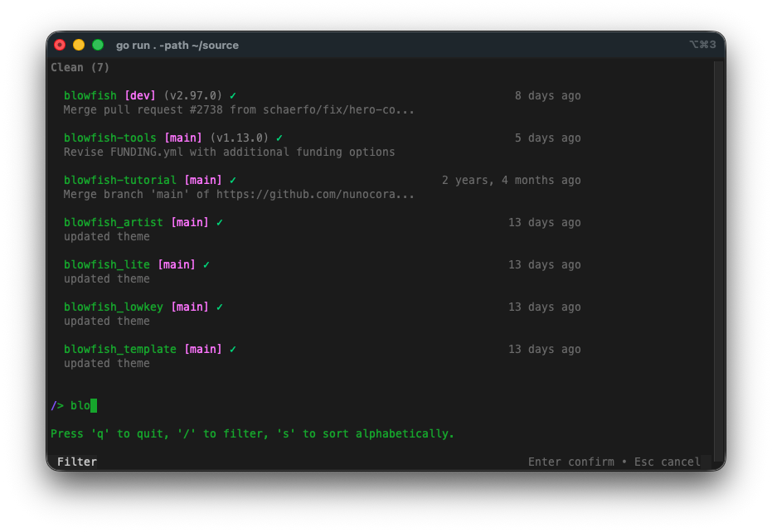Click the checkmark beside blowfish_artist
Screen dimensions: 772x532
220,222
